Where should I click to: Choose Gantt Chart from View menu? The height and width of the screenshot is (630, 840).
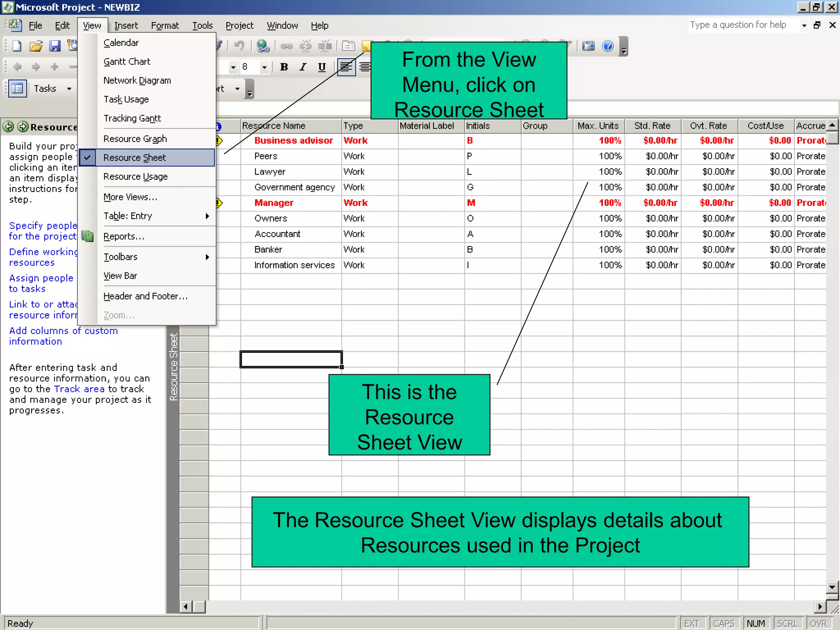point(147,62)
